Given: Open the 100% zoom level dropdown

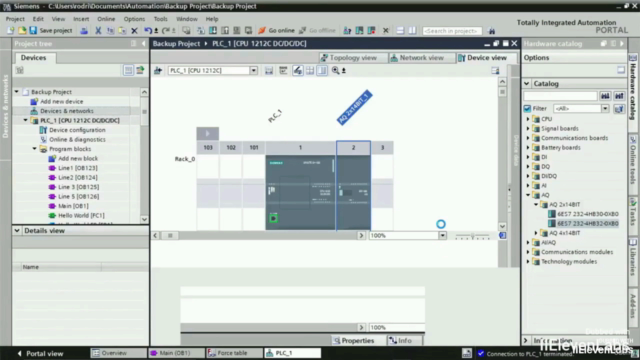Looking at the screenshot, I should (x=442, y=236).
